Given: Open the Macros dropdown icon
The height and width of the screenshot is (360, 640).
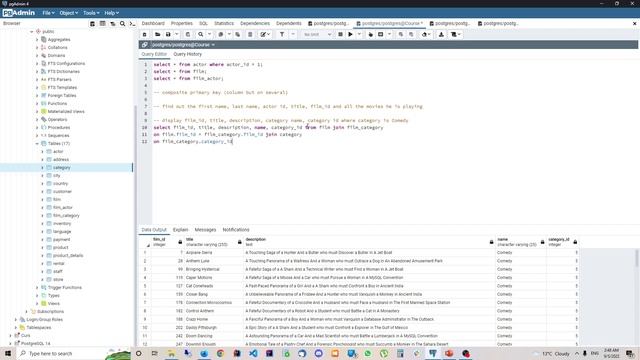Looking at the screenshot, I should (x=456, y=35).
